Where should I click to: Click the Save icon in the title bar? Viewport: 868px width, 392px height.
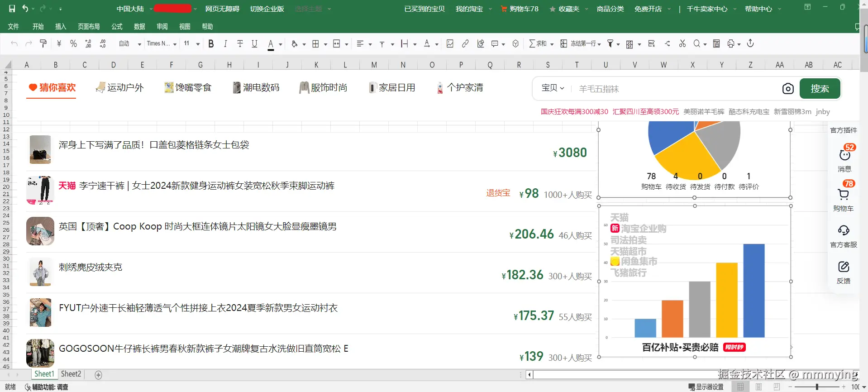12,9
